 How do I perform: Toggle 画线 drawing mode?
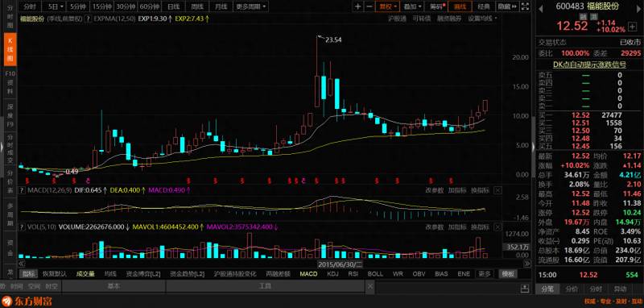460,6
